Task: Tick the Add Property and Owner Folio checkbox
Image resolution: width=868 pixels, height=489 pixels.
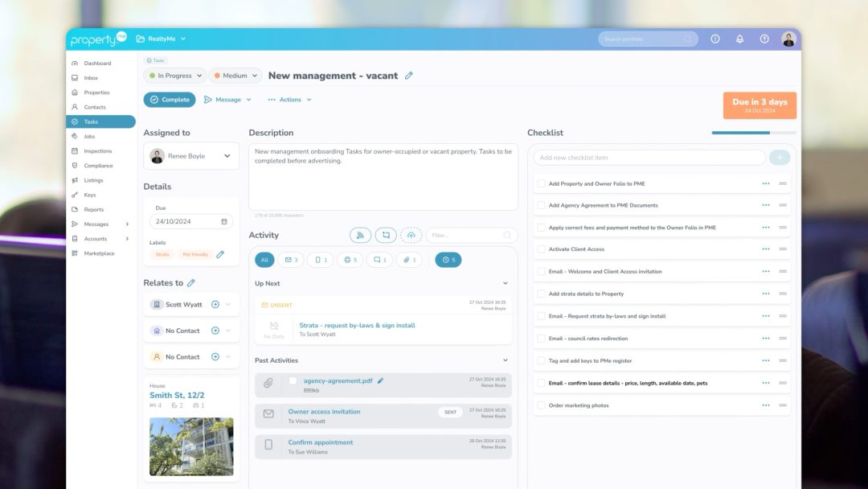Action: point(541,184)
